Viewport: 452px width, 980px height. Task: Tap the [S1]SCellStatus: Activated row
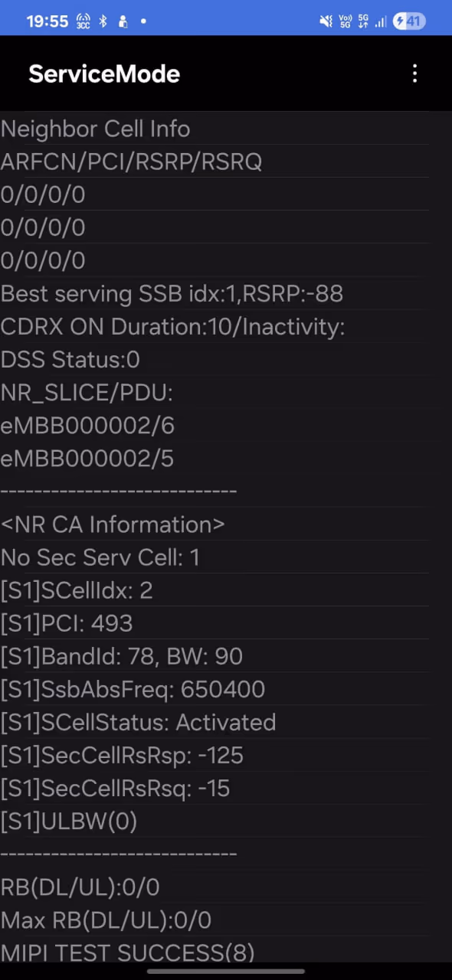215,722
